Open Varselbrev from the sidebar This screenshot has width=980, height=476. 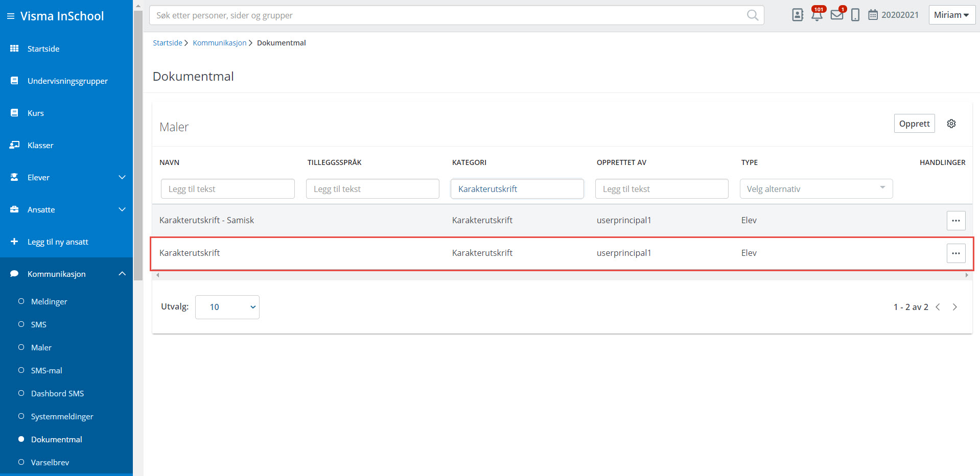[x=50, y=462]
